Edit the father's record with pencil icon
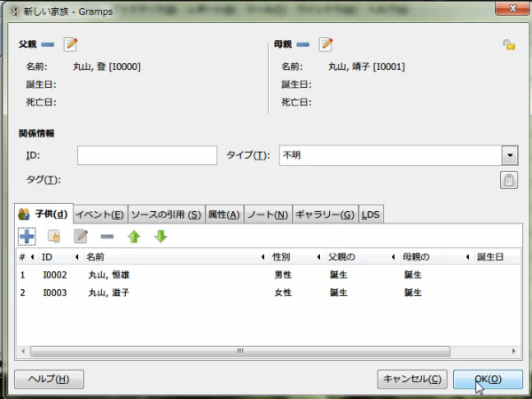 71,44
